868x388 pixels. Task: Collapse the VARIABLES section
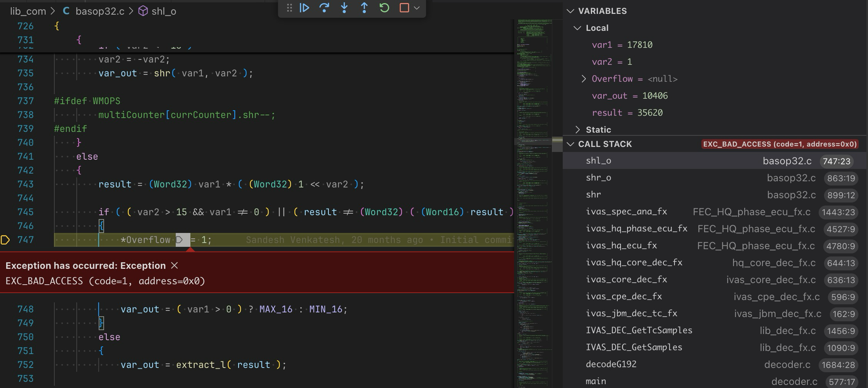point(570,11)
